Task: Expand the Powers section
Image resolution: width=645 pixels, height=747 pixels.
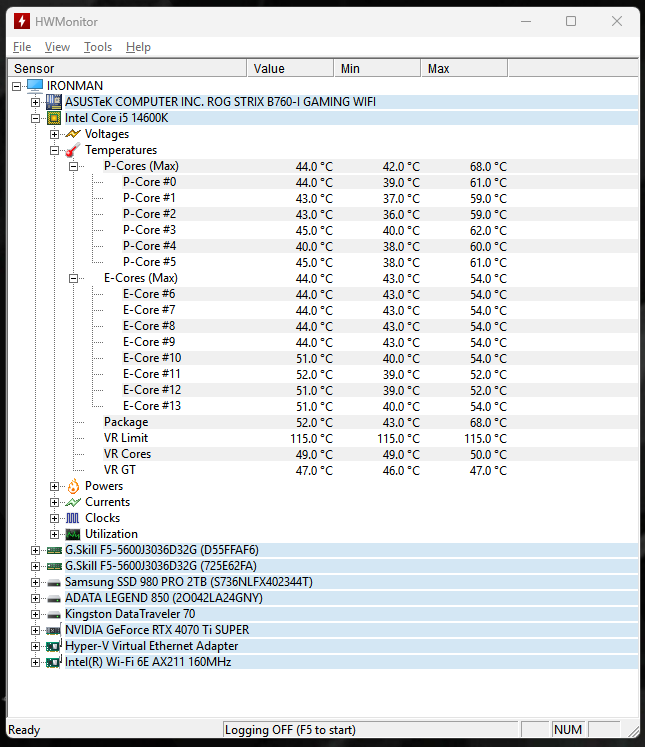Action: 54,486
